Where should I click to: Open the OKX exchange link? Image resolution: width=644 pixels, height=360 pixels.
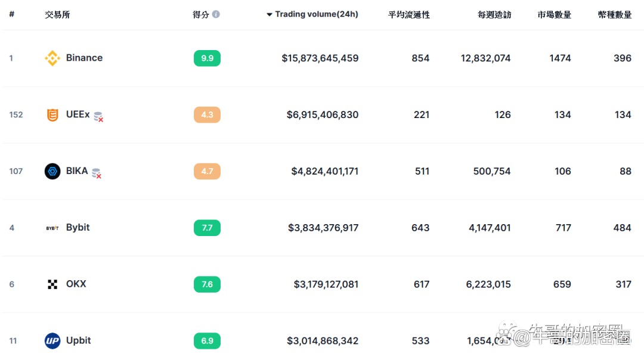coord(76,284)
